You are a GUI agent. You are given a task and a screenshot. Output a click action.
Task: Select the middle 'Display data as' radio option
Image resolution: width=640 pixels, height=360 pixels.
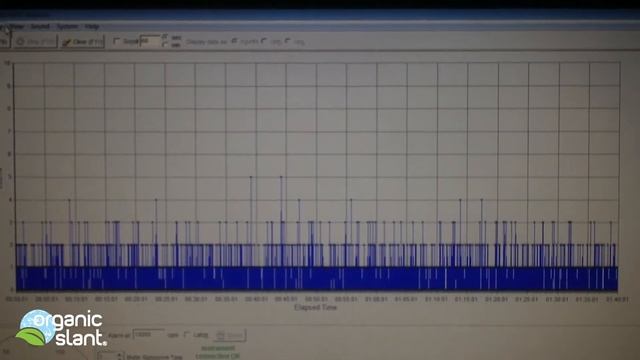click(264, 41)
